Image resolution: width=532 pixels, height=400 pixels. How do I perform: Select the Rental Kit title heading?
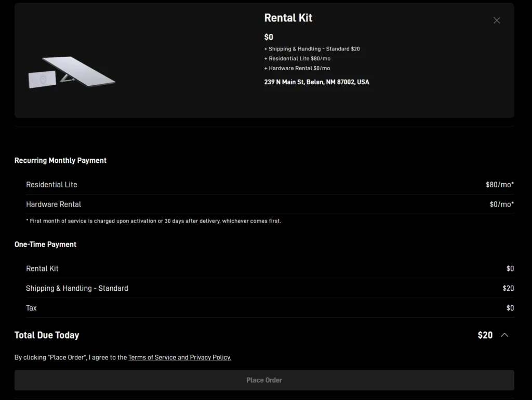[288, 18]
